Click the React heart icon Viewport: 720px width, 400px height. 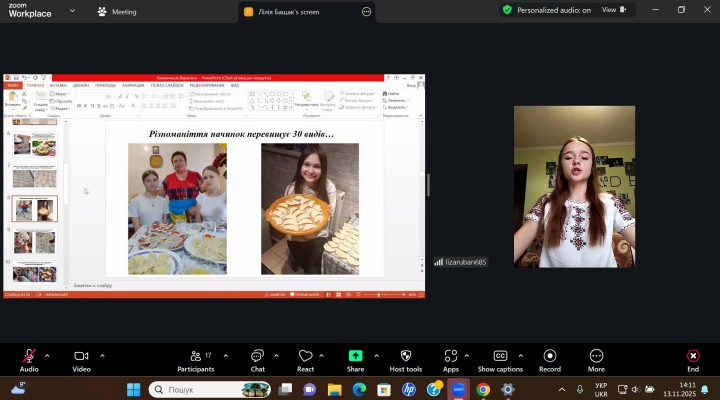pos(305,357)
